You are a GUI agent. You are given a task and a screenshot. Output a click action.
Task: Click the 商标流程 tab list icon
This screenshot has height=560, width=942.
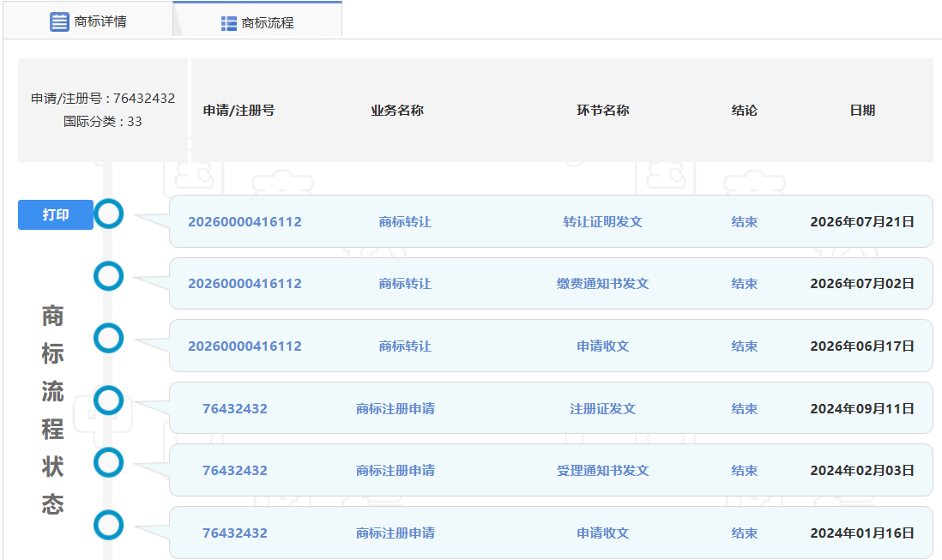coord(228,23)
